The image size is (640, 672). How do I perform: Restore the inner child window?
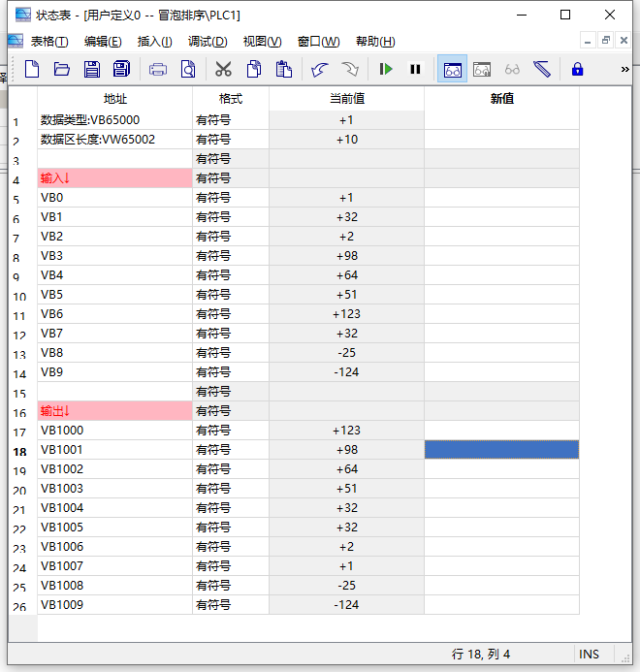point(606,41)
